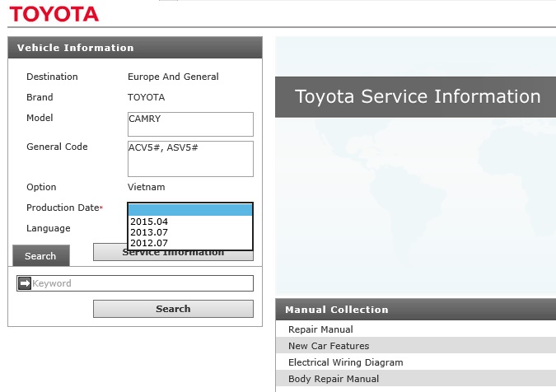Click the Search button below Keyword
Screen dimensions: 556x392
(x=174, y=309)
